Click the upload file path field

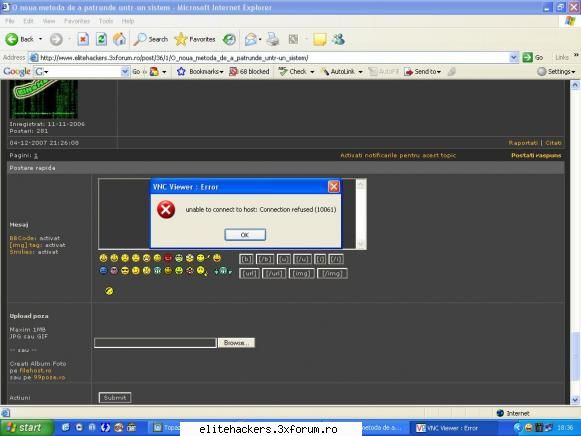click(155, 343)
